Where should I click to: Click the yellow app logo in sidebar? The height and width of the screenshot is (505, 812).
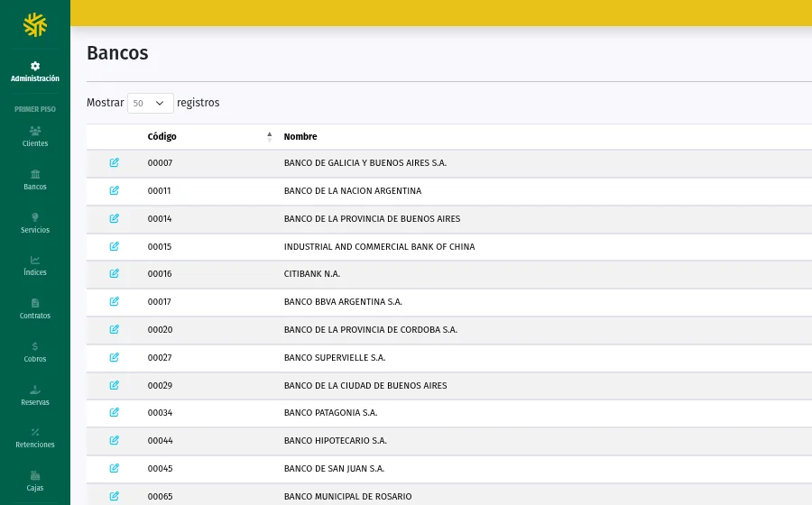pyautogui.click(x=34, y=25)
